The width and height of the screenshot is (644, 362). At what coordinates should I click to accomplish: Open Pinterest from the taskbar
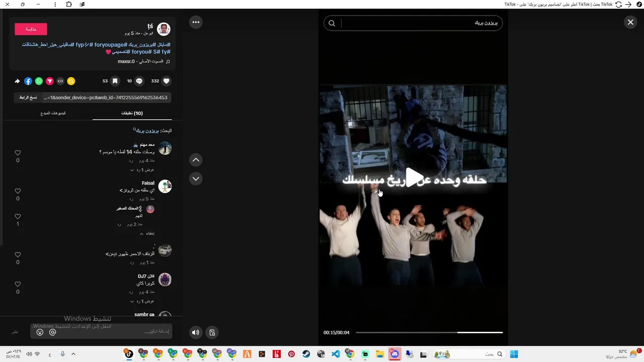point(291,354)
